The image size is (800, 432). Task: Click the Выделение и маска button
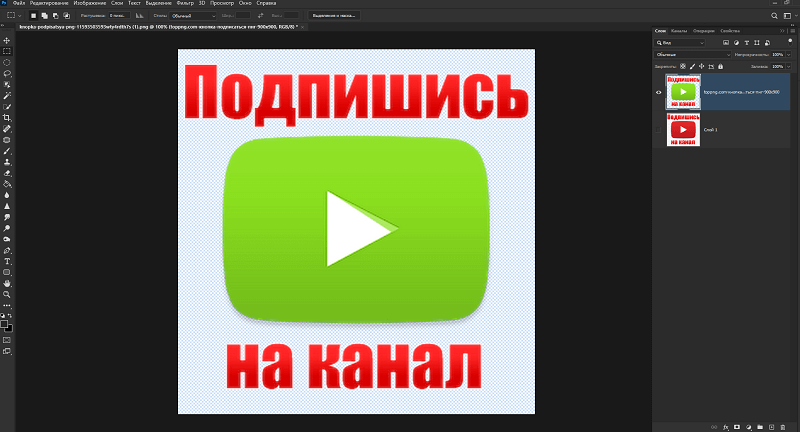(334, 16)
